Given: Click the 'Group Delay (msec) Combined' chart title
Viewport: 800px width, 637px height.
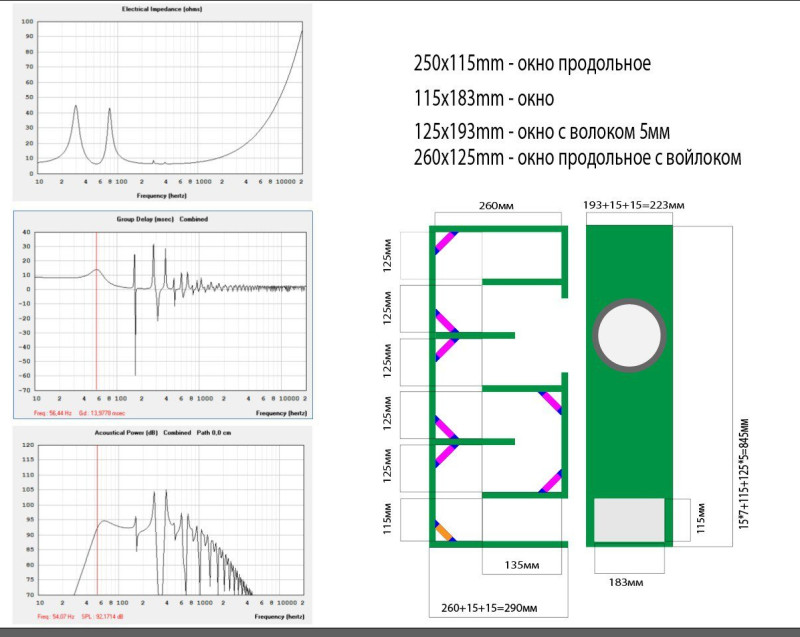Looking at the screenshot, I should (162, 219).
